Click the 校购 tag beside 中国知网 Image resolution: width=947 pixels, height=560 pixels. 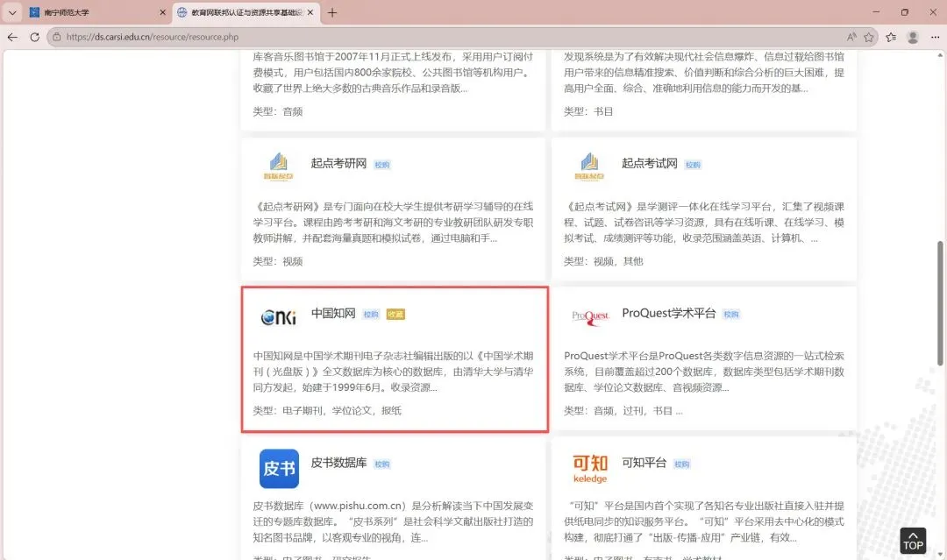point(371,315)
